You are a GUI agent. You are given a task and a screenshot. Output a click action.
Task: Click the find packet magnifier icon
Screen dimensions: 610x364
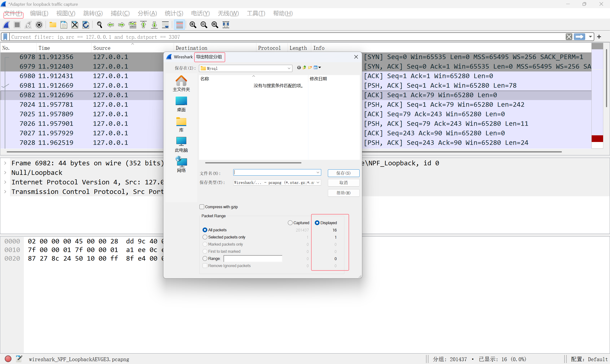click(x=99, y=25)
